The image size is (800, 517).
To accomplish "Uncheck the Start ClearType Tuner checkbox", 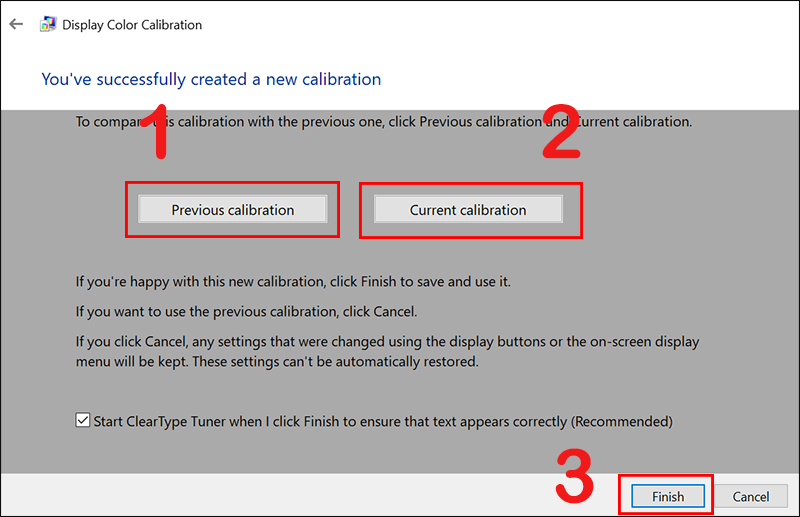I will (x=83, y=421).
